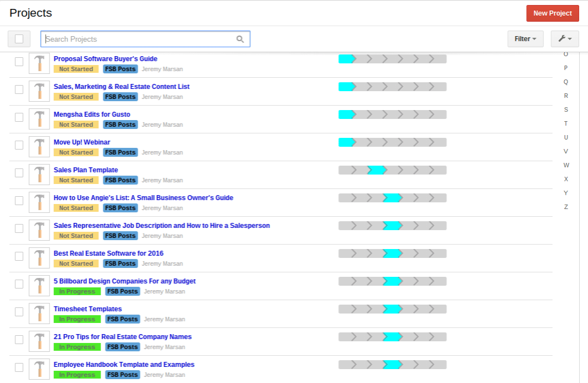Click hammer icon for Proposal Software Buyer's Guide

(x=39, y=63)
